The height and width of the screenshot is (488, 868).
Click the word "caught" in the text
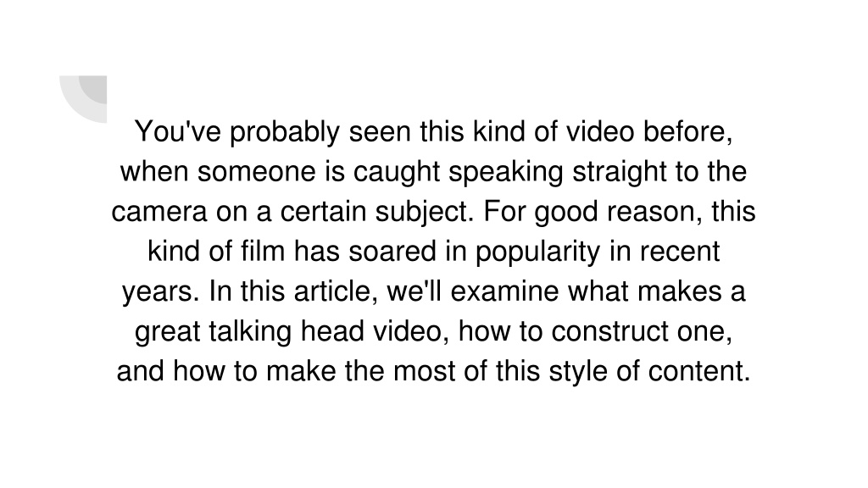click(397, 173)
